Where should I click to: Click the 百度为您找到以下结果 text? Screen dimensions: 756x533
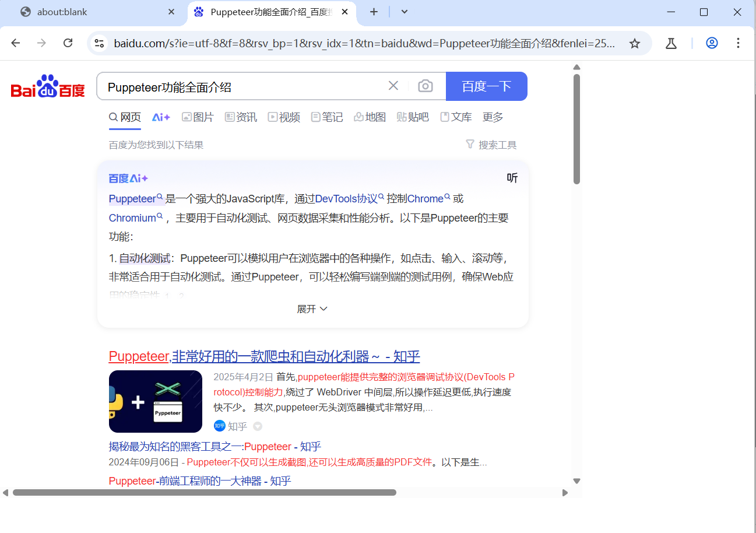pyautogui.click(x=156, y=145)
